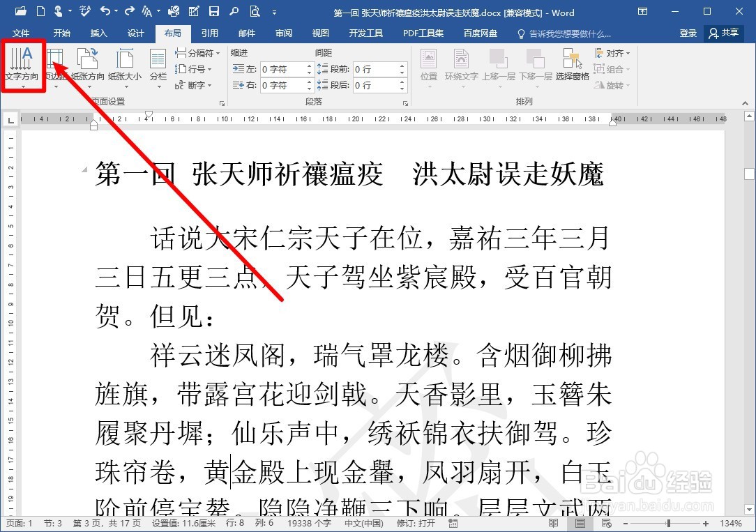Click the New blank document icon

coord(40,11)
